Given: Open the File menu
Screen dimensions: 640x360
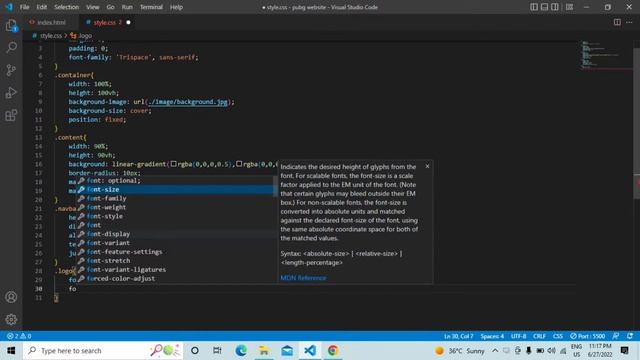Looking at the screenshot, I should [24, 7].
